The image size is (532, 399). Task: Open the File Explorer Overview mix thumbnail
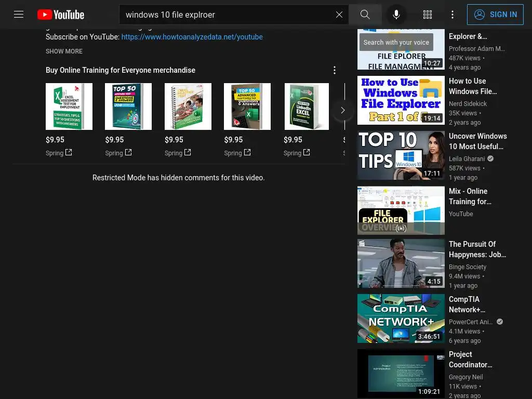[x=401, y=210]
